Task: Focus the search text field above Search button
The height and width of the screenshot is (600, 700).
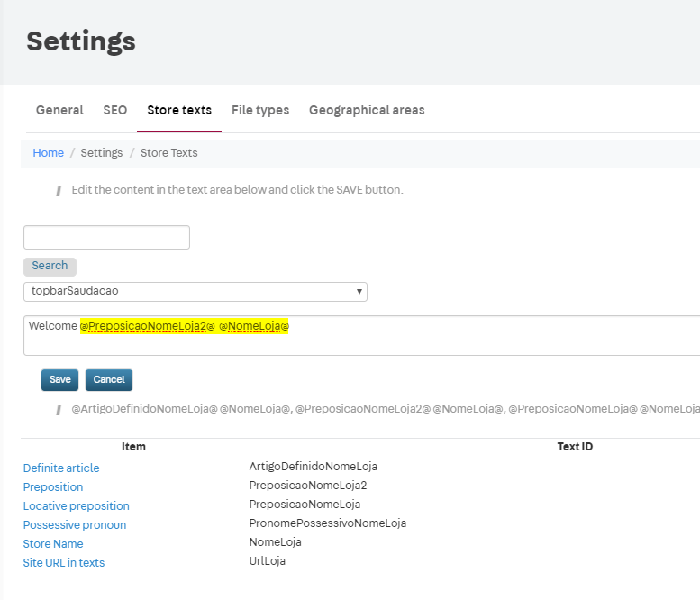Action: pos(106,238)
